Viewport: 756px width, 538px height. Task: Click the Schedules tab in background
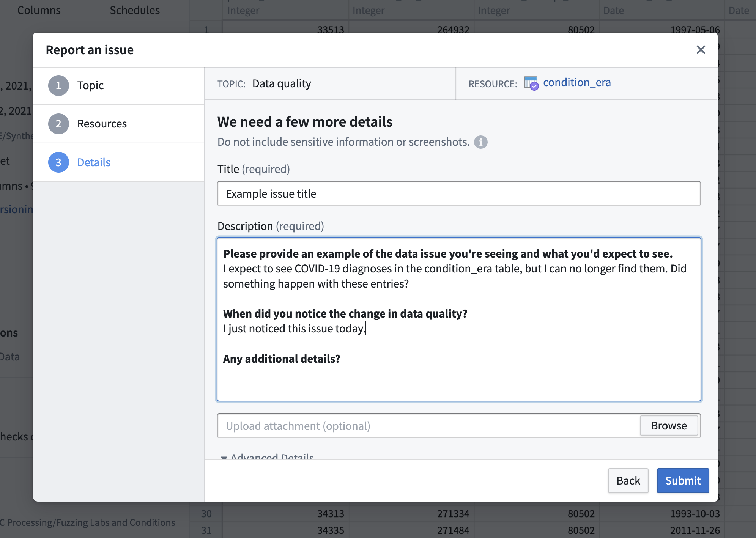[x=134, y=10]
